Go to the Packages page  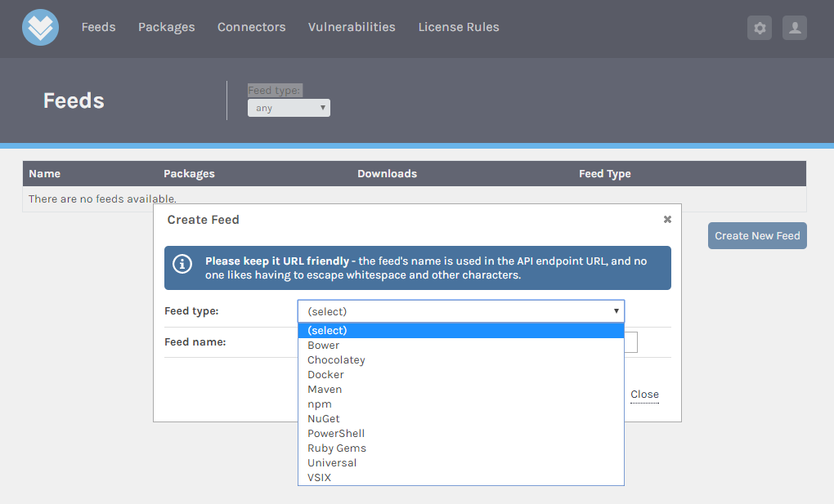click(166, 27)
